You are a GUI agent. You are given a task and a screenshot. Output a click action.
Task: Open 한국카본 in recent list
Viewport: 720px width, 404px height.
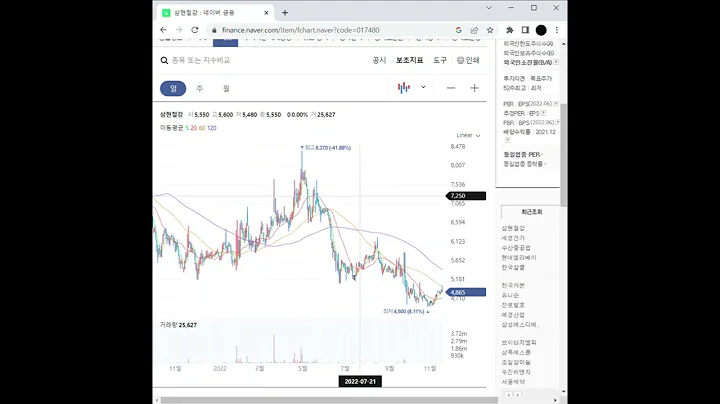pos(513,286)
